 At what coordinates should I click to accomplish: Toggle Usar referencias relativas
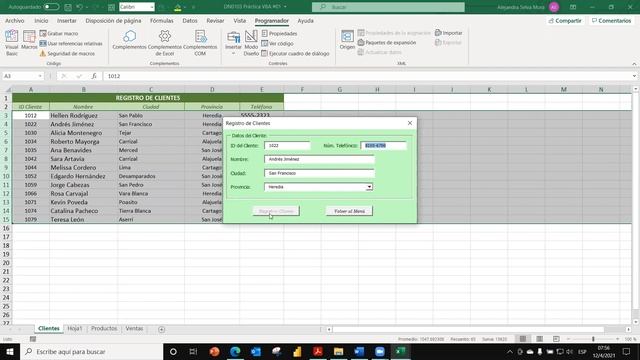[71, 43]
